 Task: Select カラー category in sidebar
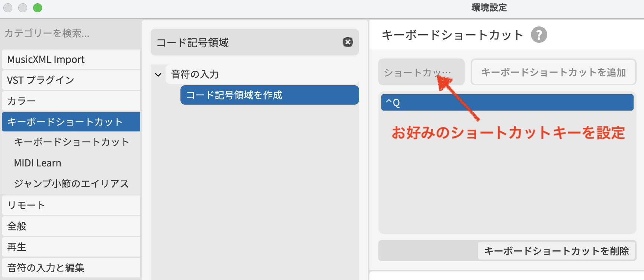(x=71, y=101)
